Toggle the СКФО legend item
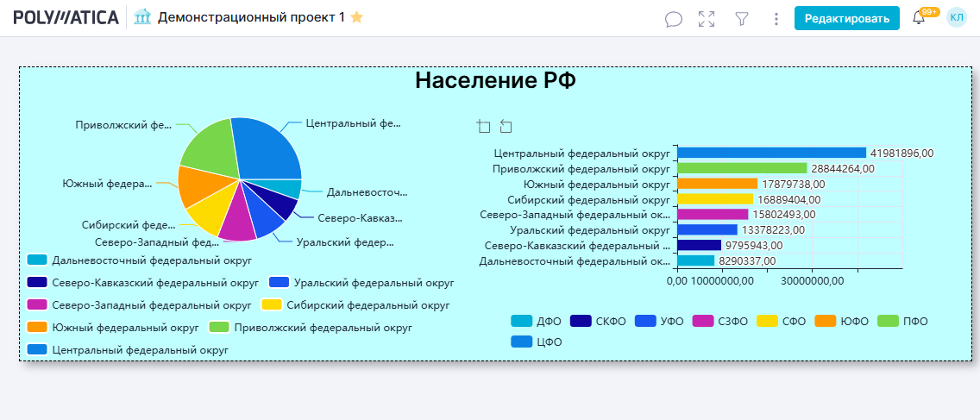Viewport: 980px width, 420px height. pyautogui.click(x=595, y=321)
